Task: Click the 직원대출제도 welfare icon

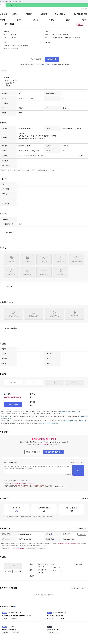Action: coord(27,272)
